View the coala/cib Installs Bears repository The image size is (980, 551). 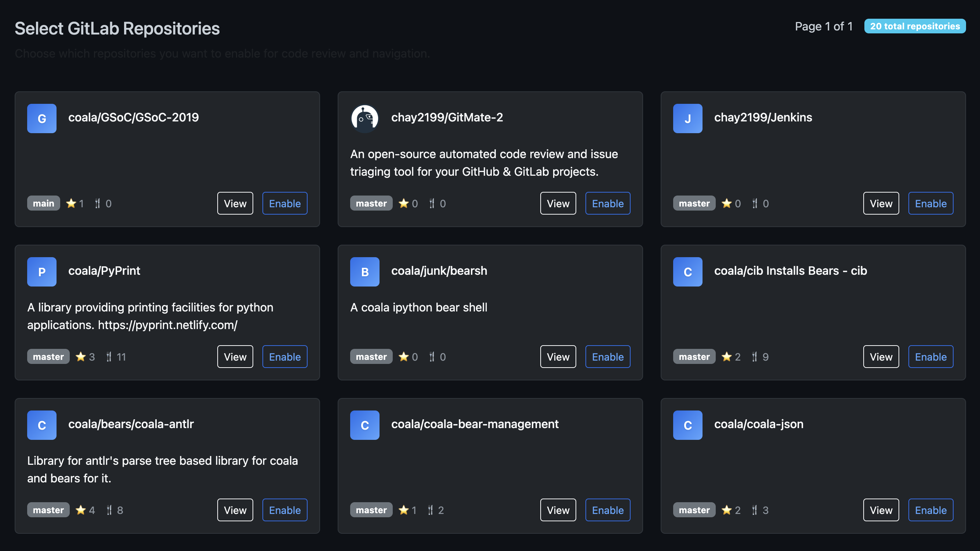pyautogui.click(x=881, y=357)
